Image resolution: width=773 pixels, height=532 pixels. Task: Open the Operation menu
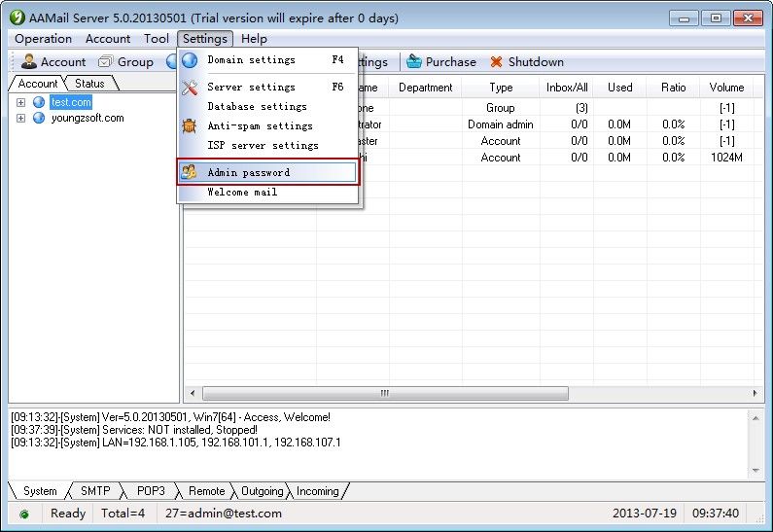coord(44,39)
